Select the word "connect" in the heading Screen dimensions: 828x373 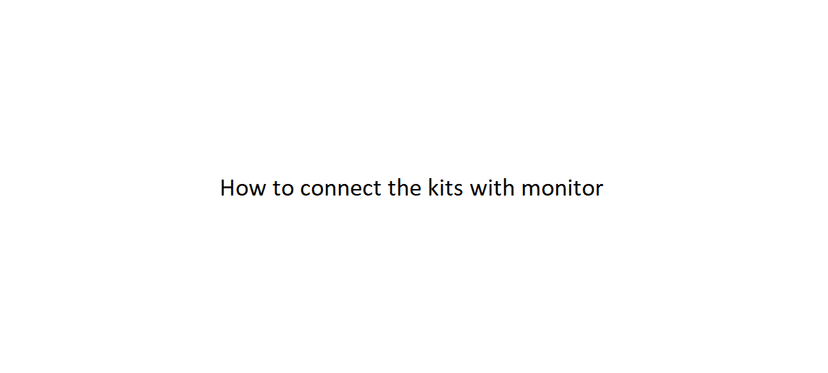(x=341, y=189)
